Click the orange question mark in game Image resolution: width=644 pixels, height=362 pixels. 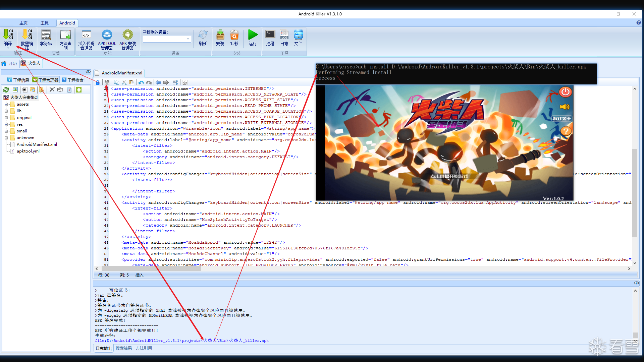[566, 131]
